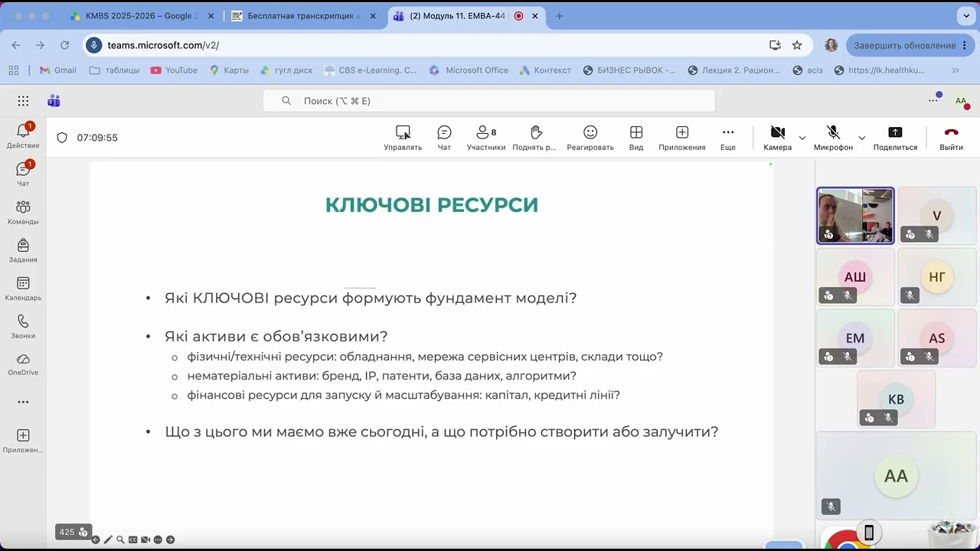
Task: Toggle slide closed captions CC button
Action: [x=133, y=540]
